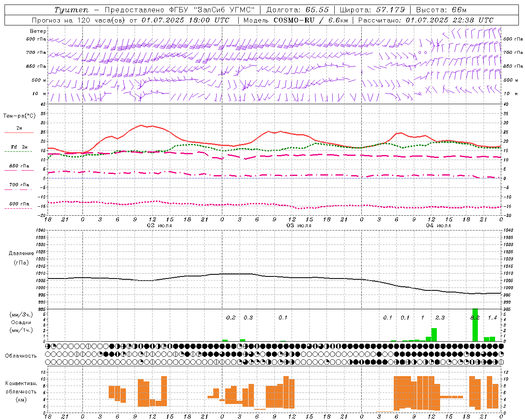Viewport: 525px width, 420px height.
Task: Click the Td 2м dew point legend entry
Action: (x=19, y=147)
